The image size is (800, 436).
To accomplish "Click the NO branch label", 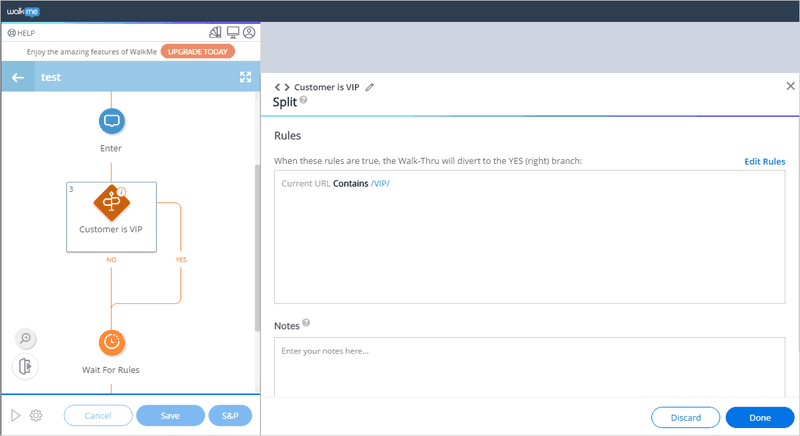I will coord(111,260).
